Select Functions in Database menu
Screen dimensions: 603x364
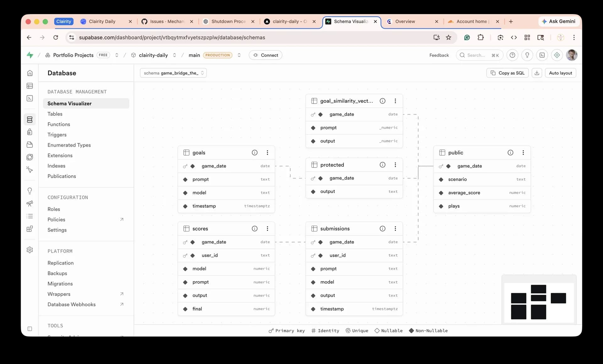click(59, 124)
